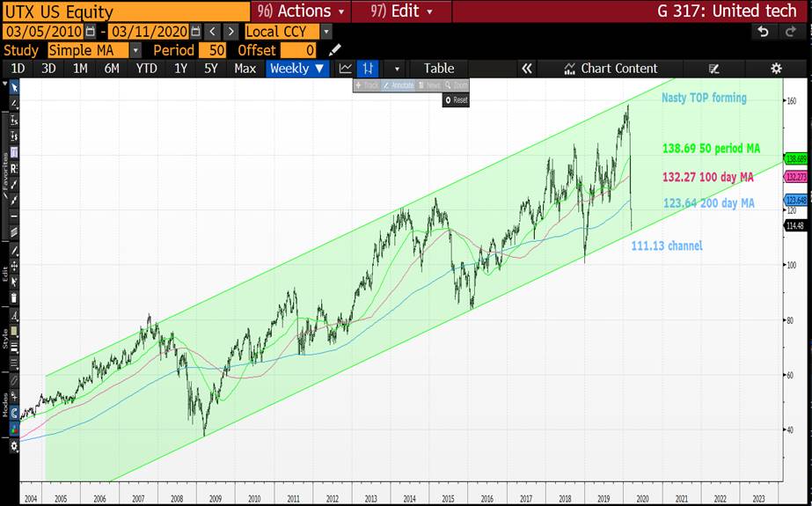Open calendar for end date 03/11/2020
This screenshot has width=812, height=506.
coord(195,32)
